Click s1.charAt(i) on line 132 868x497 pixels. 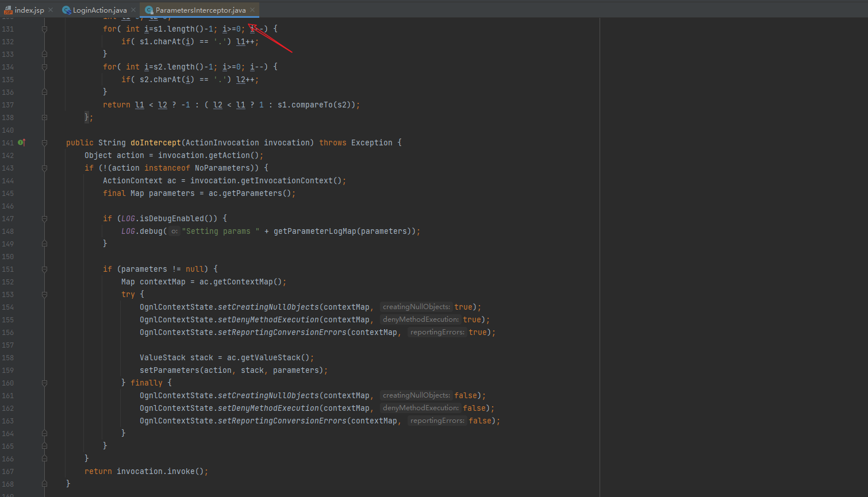(167, 41)
